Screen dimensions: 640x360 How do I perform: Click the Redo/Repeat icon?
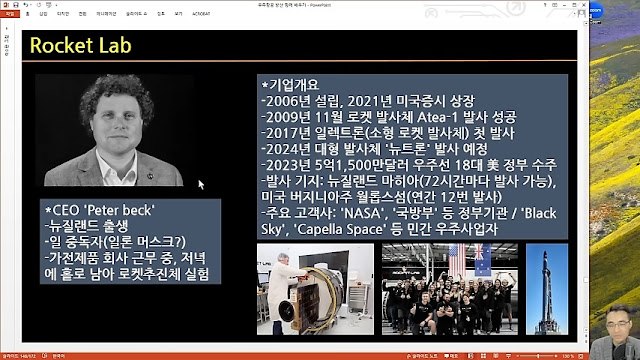pyautogui.click(x=39, y=5)
